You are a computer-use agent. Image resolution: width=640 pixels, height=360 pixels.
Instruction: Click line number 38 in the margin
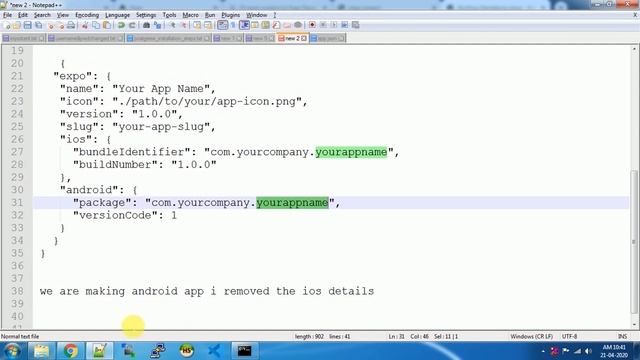pos(17,291)
